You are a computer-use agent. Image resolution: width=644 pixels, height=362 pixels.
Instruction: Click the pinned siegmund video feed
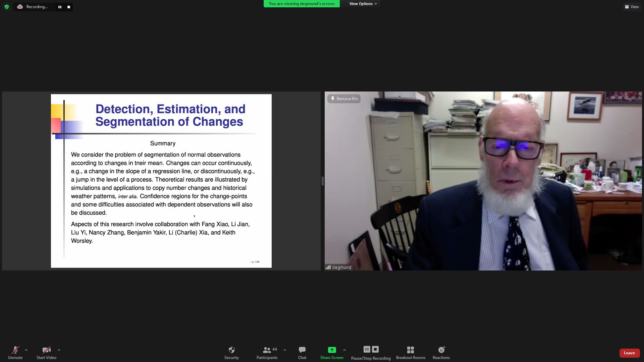click(483, 181)
